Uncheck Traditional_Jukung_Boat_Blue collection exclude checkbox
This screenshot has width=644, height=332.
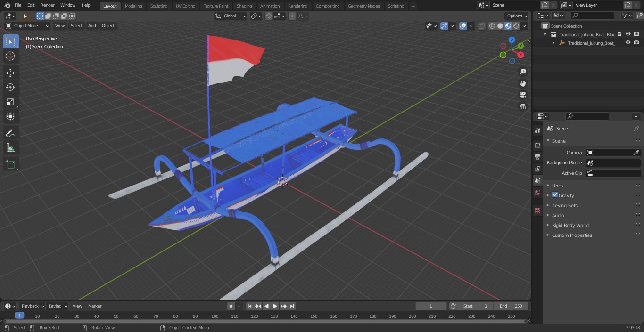(x=619, y=34)
